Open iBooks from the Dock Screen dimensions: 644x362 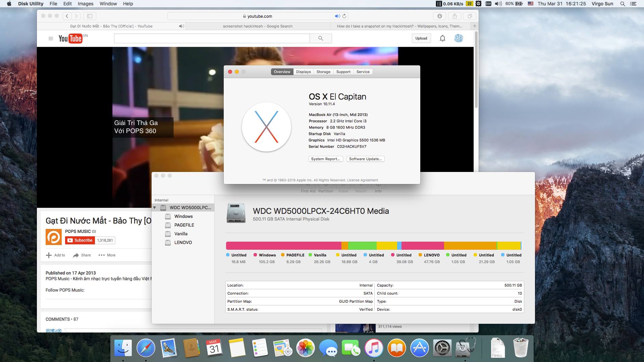(x=397, y=348)
